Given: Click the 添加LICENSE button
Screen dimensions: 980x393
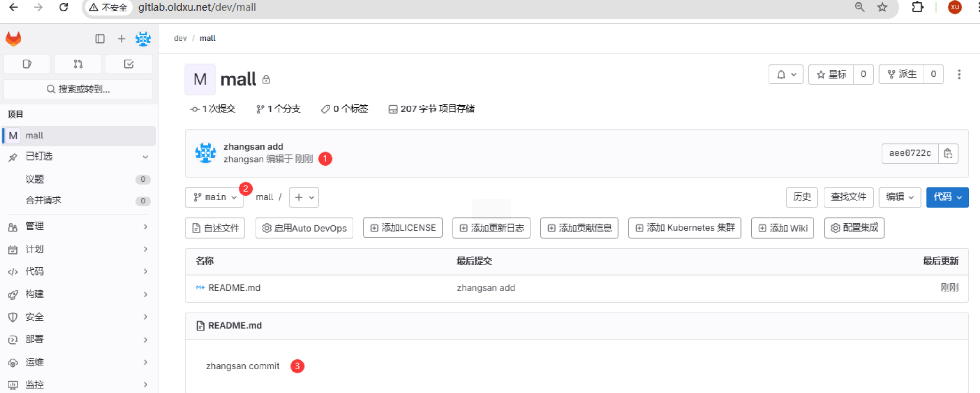Looking at the screenshot, I should coord(402,228).
